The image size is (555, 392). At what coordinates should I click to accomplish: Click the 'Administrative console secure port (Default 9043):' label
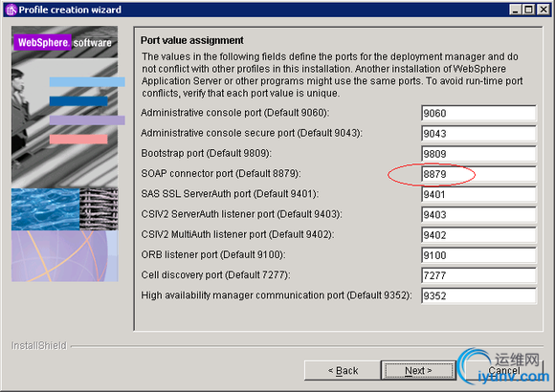click(252, 133)
